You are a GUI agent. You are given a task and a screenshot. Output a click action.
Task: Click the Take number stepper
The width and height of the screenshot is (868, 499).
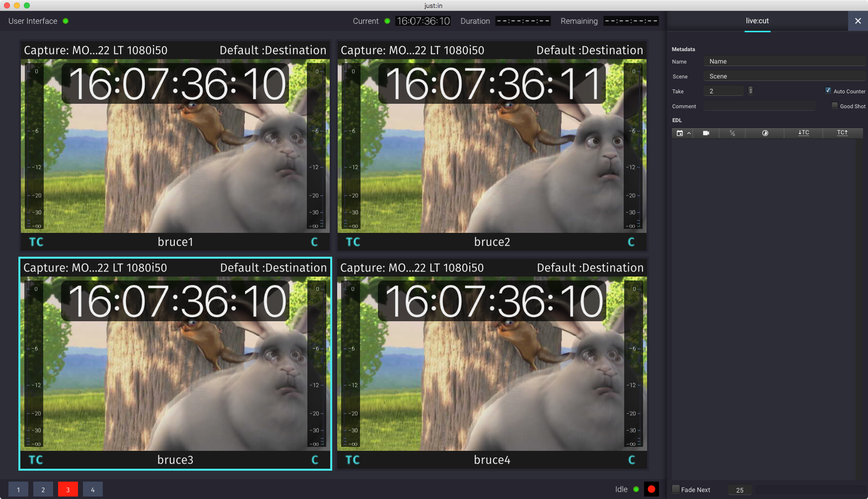click(x=750, y=90)
